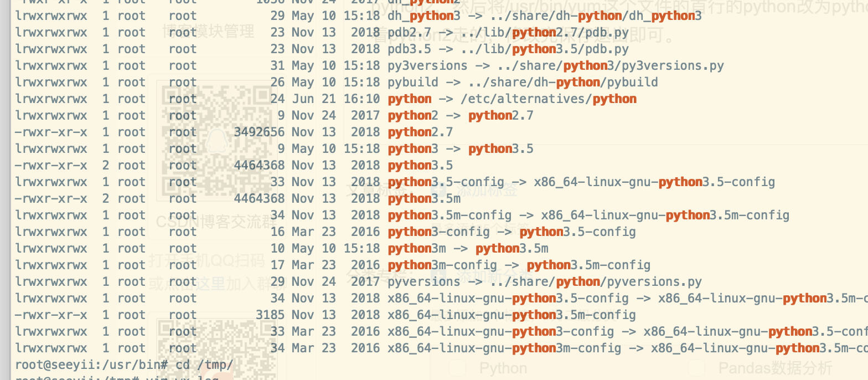Screen dimensions: 868x380
Task: Click -rwxr-xr-x permissions of python2.7 row
Action: click(x=51, y=132)
